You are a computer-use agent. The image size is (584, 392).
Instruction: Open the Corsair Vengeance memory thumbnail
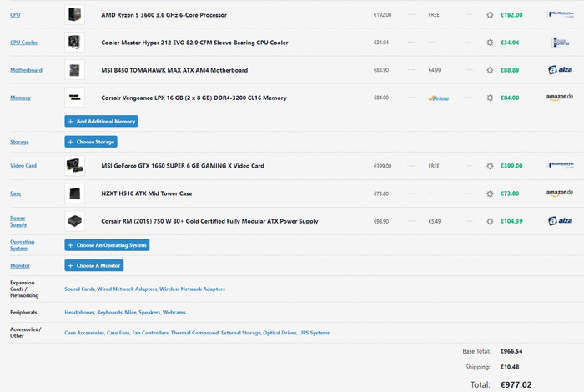click(74, 98)
